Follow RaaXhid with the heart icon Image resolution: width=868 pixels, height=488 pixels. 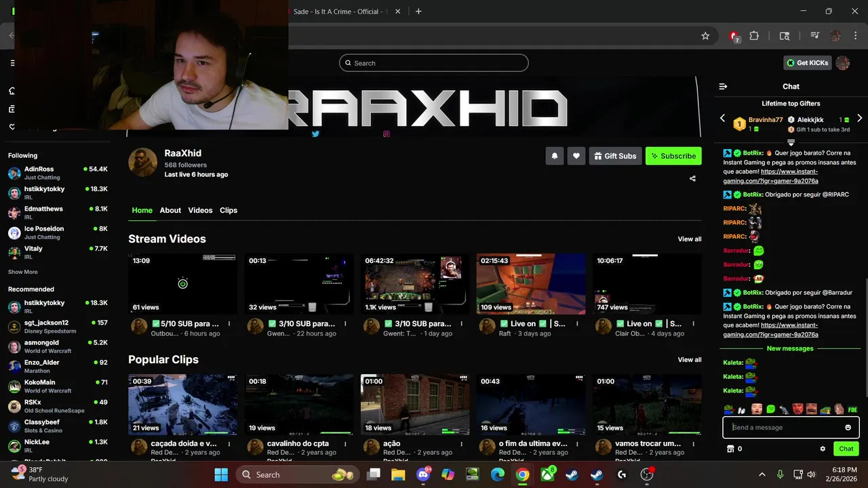point(576,156)
